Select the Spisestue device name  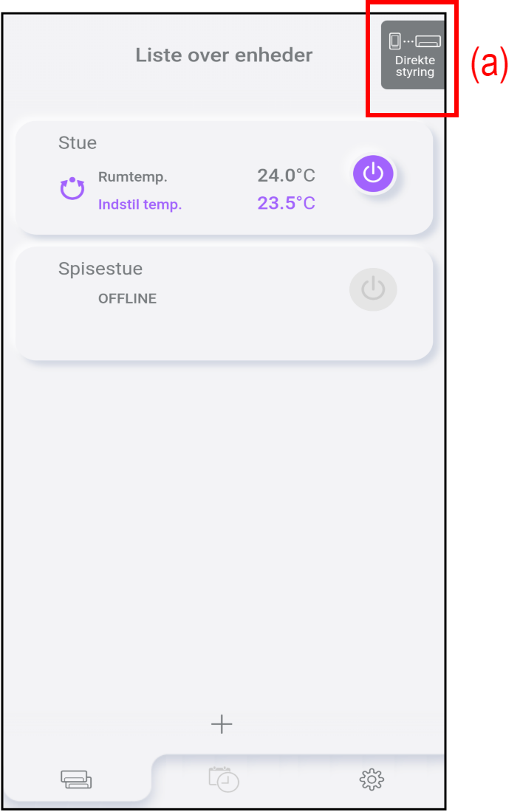click(100, 269)
